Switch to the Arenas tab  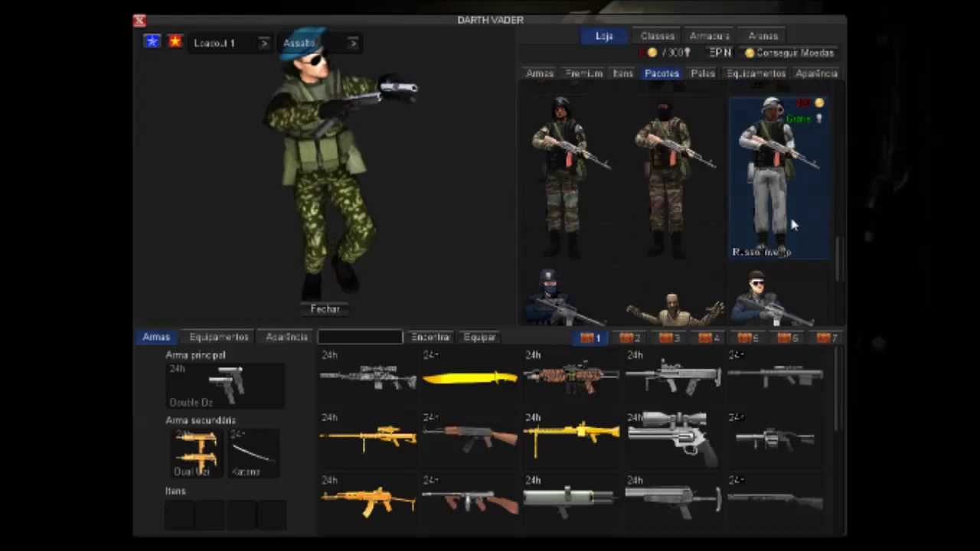coord(763,36)
